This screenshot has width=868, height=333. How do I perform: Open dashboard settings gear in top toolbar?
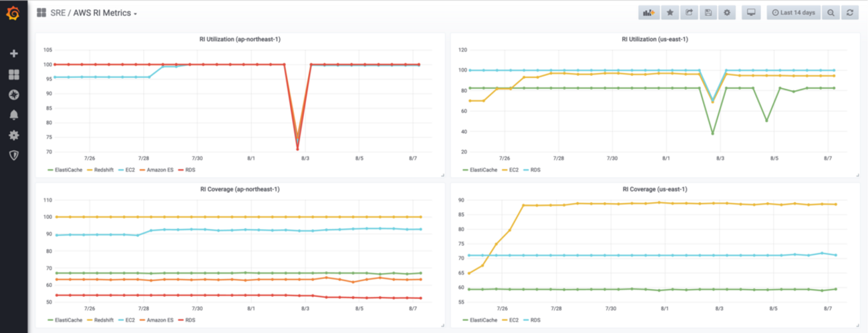[x=727, y=13]
